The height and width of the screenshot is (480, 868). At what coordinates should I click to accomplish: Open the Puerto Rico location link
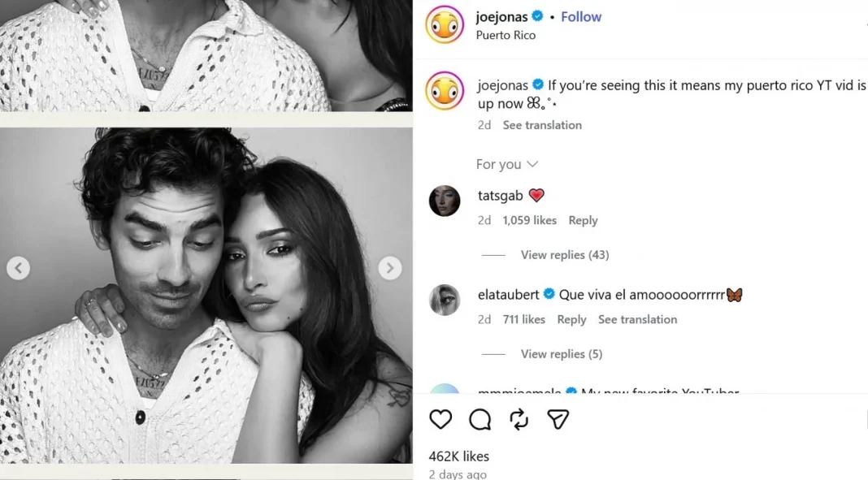pos(506,35)
